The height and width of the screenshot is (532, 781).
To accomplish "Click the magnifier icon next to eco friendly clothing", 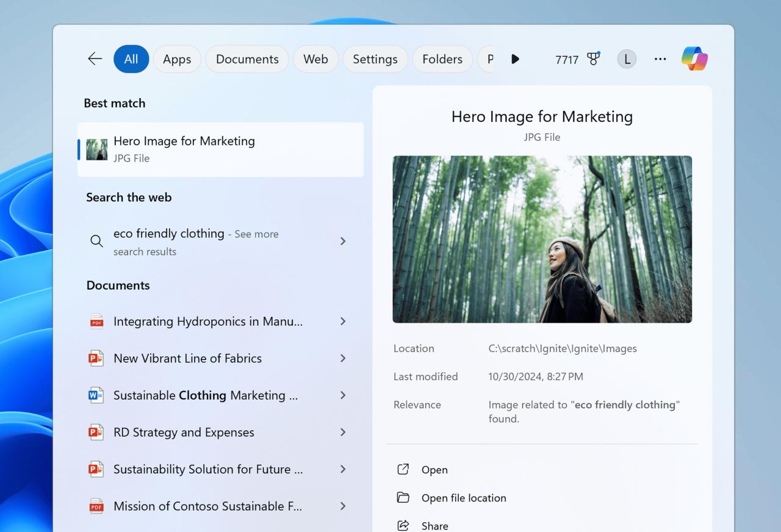I will click(x=96, y=241).
